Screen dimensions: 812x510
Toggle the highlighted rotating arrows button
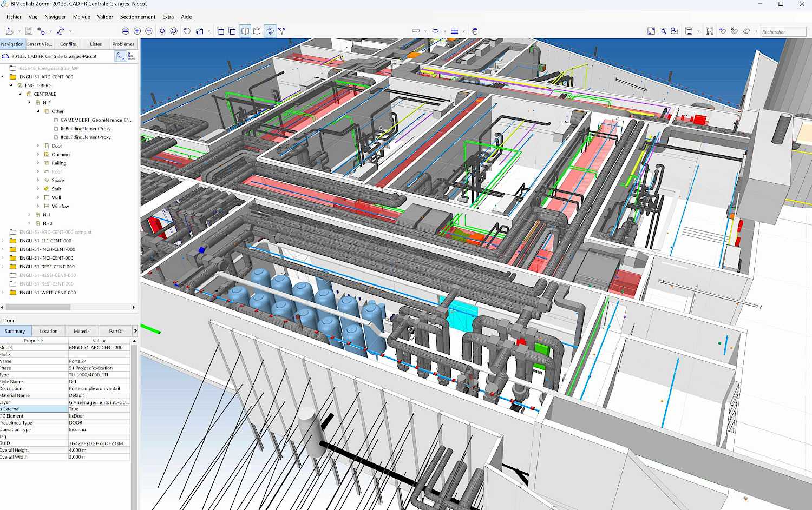(x=270, y=31)
